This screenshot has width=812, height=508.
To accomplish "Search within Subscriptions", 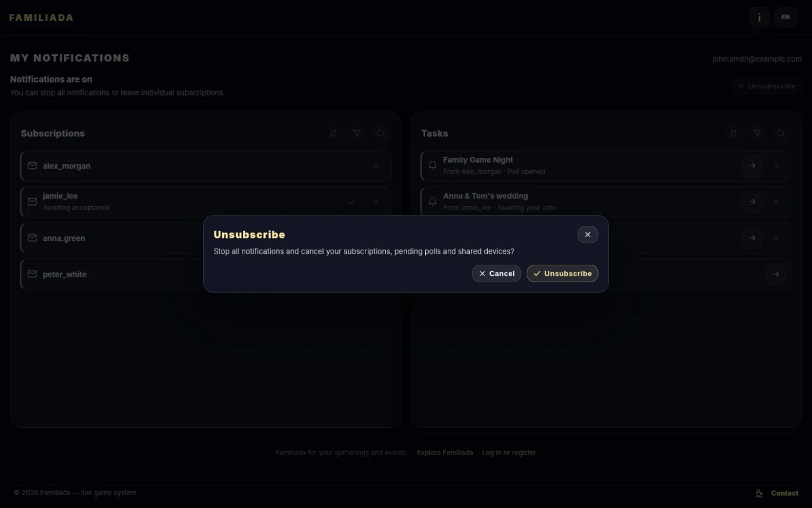I will tap(380, 134).
